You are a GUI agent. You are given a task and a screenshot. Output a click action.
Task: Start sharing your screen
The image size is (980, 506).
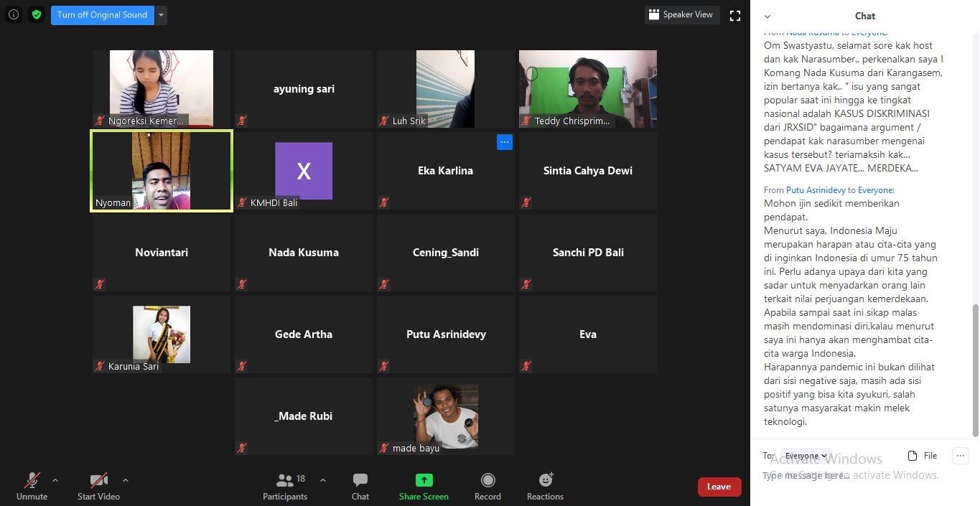tap(424, 486)
